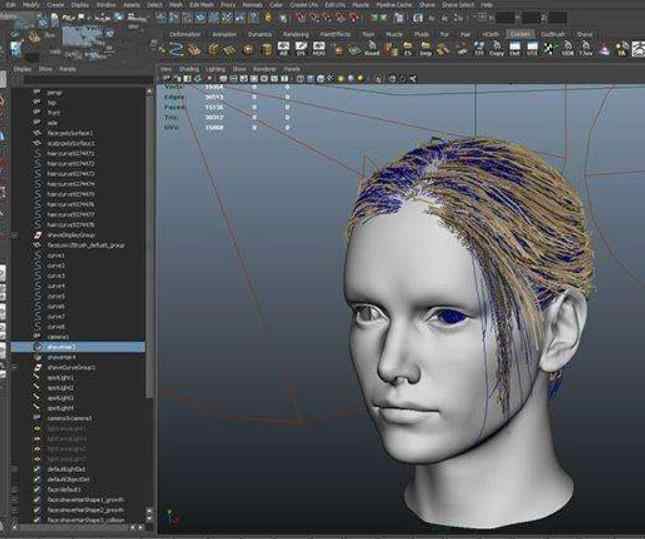Click the Copy shelf icon

[496, 50]
